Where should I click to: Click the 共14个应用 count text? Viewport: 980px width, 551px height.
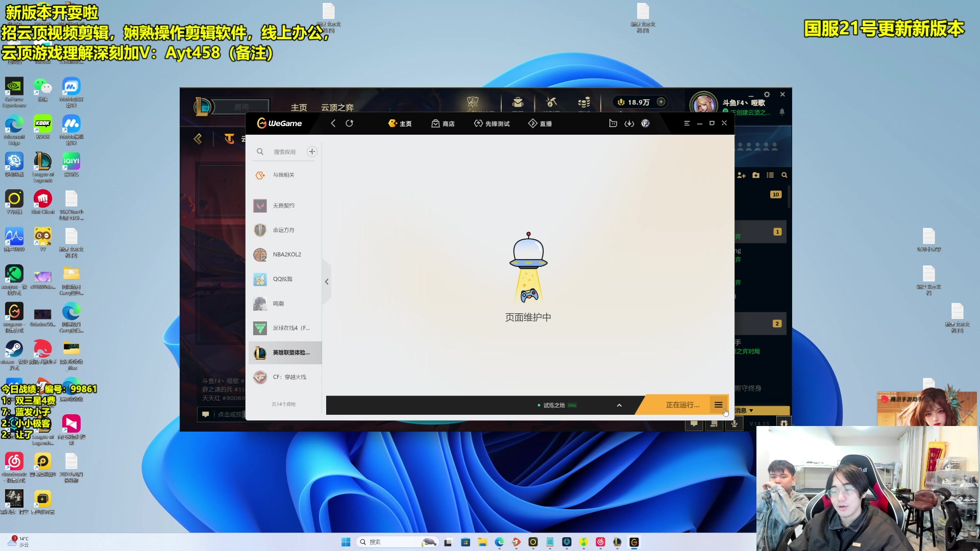click(x=283, y=404)
